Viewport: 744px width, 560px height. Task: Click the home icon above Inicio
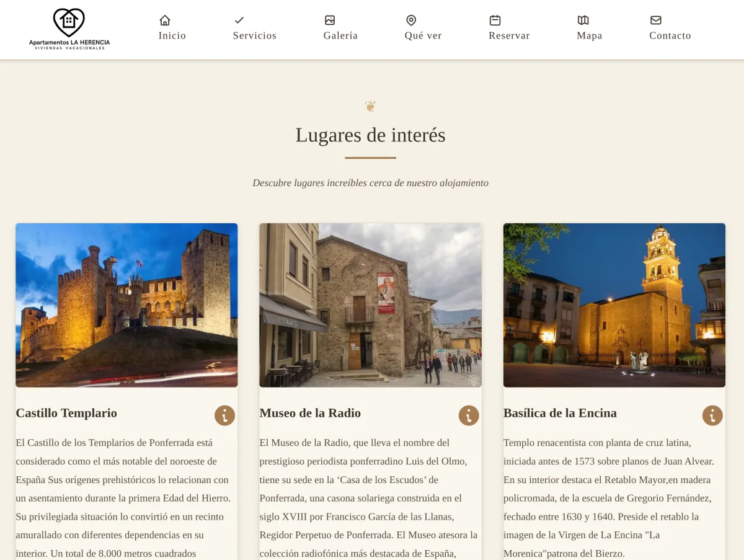click(x=164, y=20)
